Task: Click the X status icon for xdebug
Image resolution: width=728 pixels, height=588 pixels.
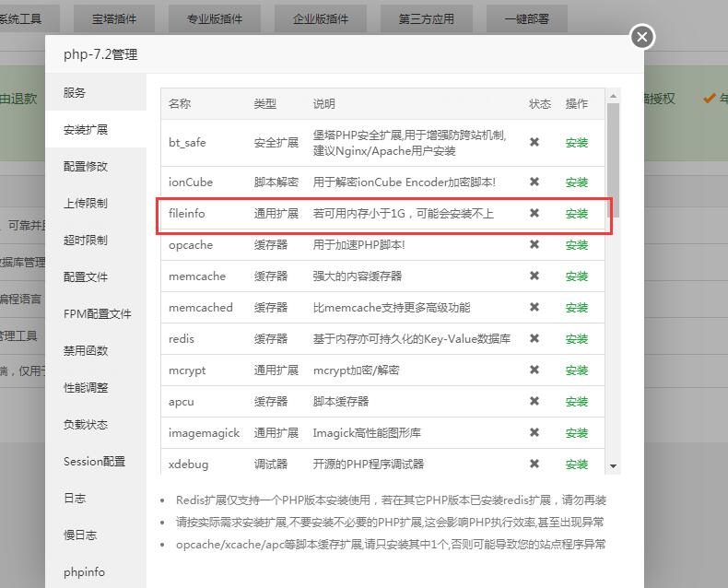Action: click(534, 465)
